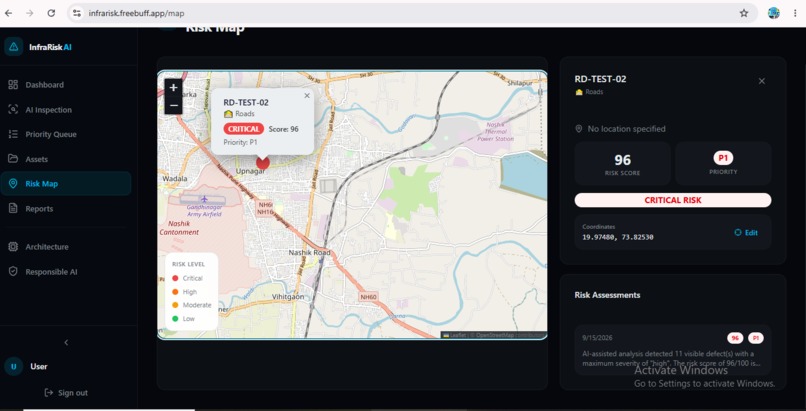This screenshot has height=411, width=806.
Task: Click the Priority Queue list icon
Action: tap(13, 134)
